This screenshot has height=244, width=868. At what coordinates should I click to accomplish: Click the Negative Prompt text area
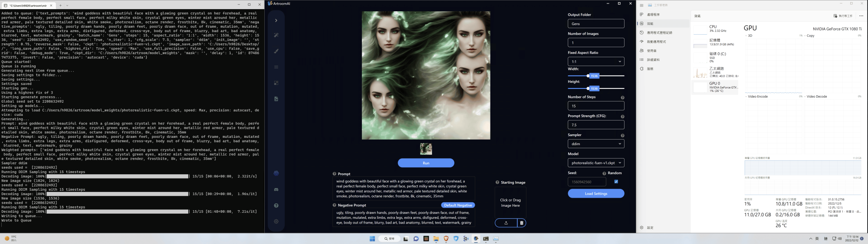[x=404, y=218]
